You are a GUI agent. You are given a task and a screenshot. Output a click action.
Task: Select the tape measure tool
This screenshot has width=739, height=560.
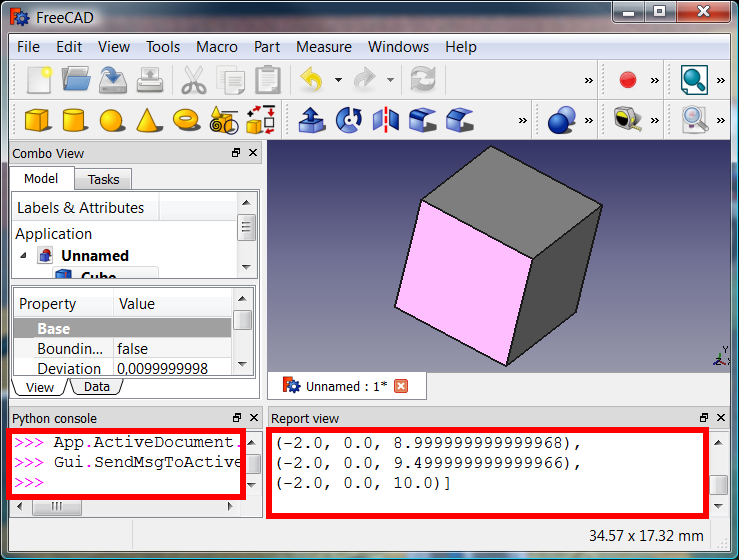(x=628, y=119)
